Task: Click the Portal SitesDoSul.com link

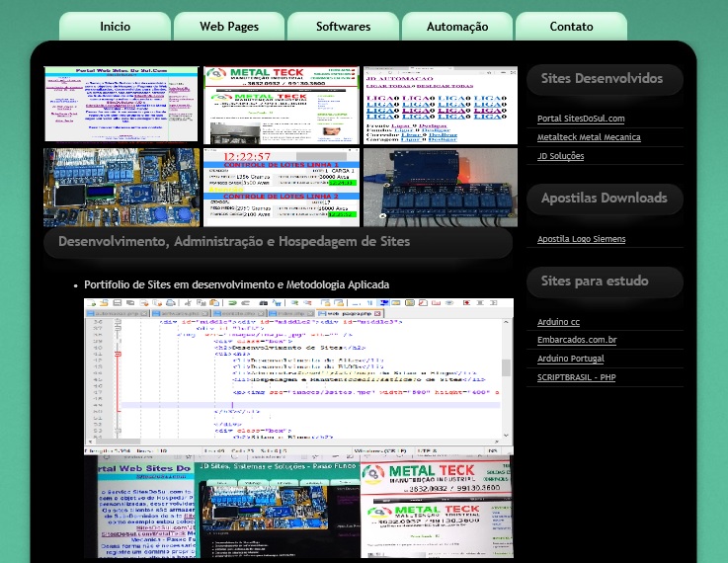Action: [x=581, y=119]
